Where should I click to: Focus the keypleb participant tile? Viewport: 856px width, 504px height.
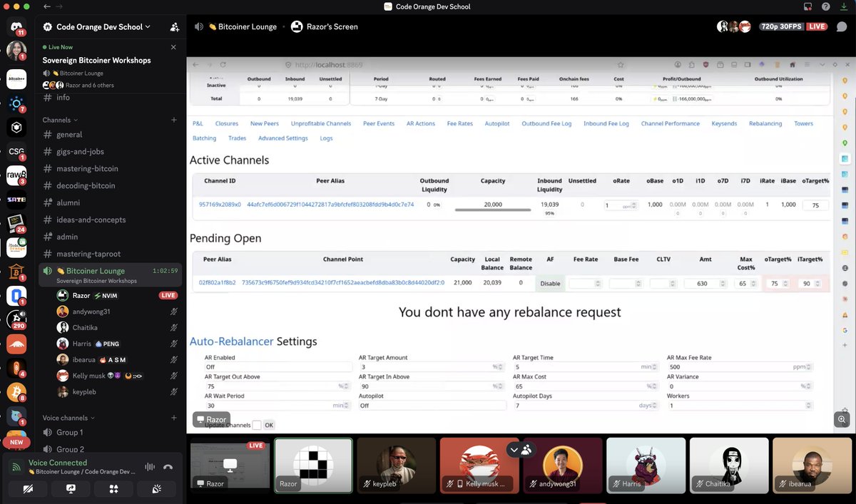[397, 465]
